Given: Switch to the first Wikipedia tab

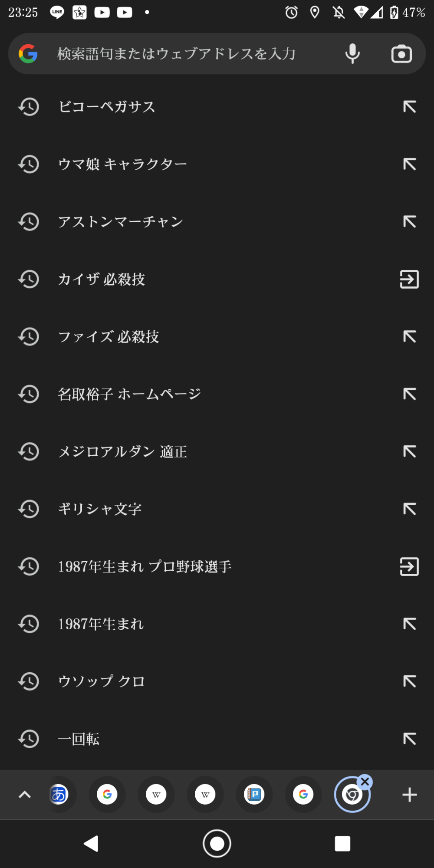Looking at the screenshot, I should click(x=156, y=795).
